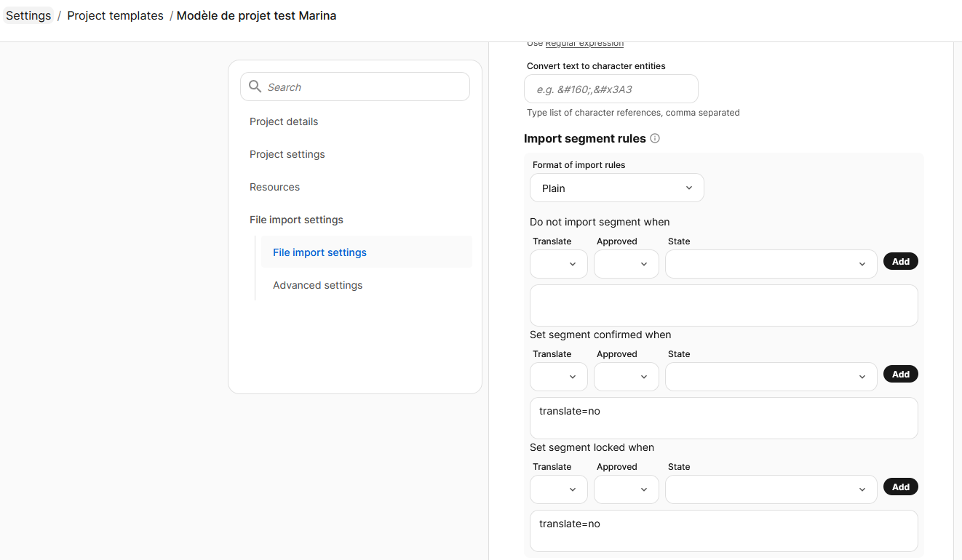Select Advanced settings in the sidebar
The width and height of the screenshot is (962, 560).
[317, 285]
